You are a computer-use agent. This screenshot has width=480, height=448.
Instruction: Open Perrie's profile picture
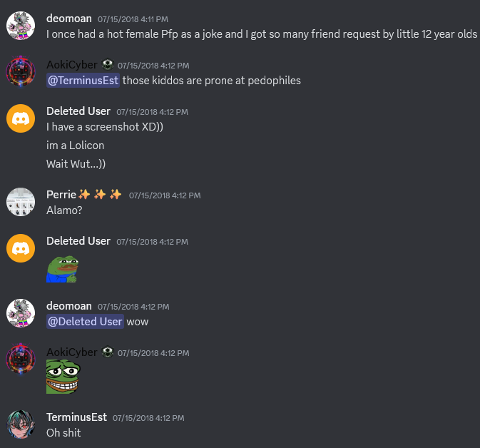[21, 202]
